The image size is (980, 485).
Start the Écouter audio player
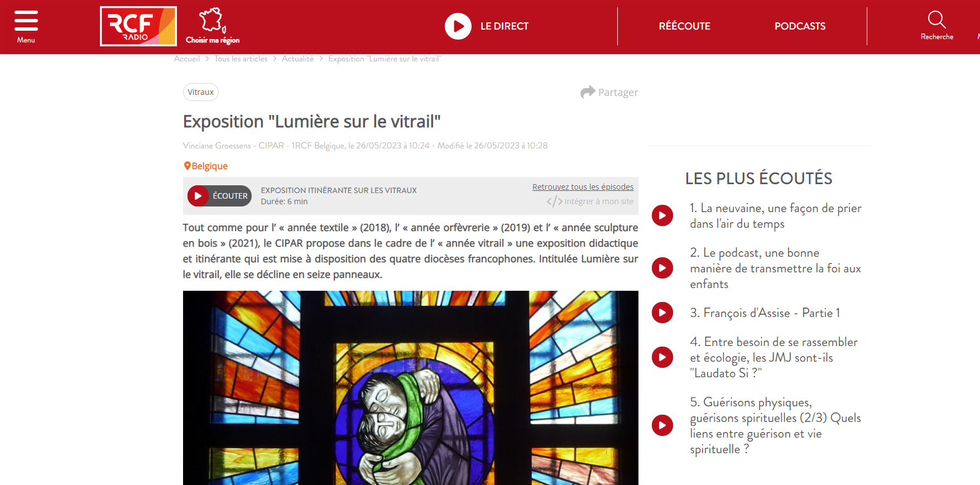point(219,196)
